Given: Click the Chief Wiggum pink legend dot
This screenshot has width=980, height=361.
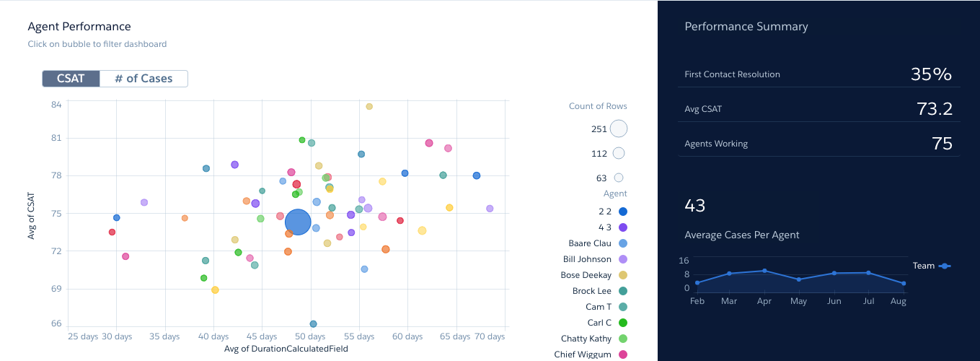Looking at the screenshot, I should pos(623,355).
